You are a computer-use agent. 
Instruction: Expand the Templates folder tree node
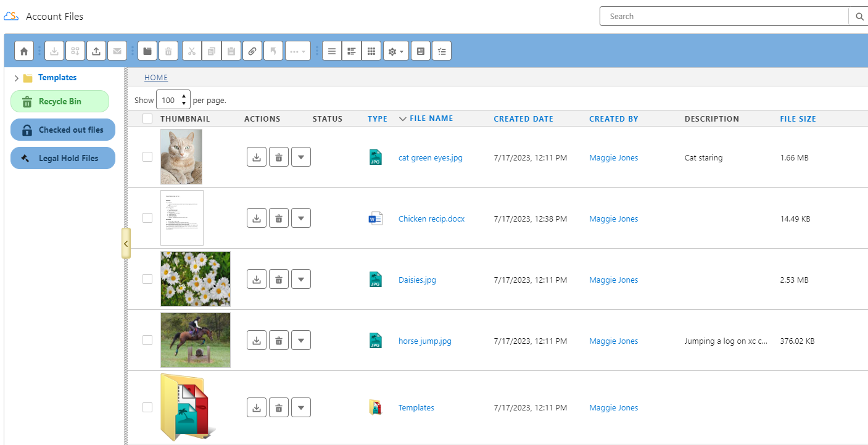pos(17,78)
